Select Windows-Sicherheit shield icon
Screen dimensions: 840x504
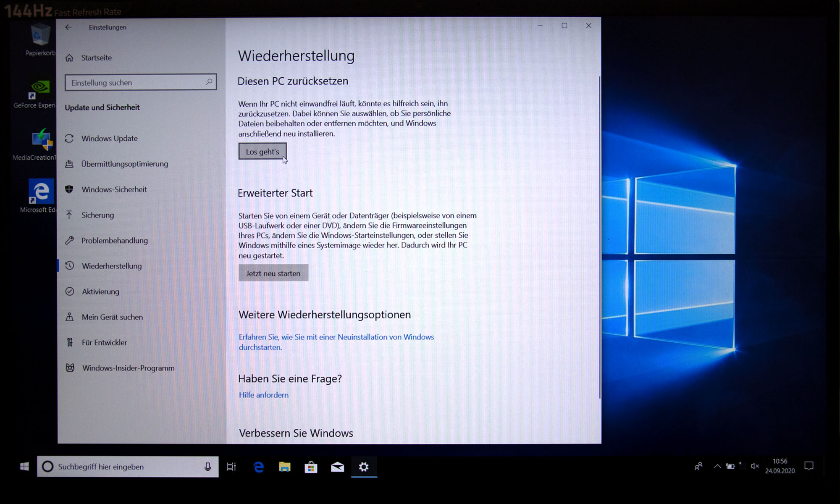pos(69,189)
